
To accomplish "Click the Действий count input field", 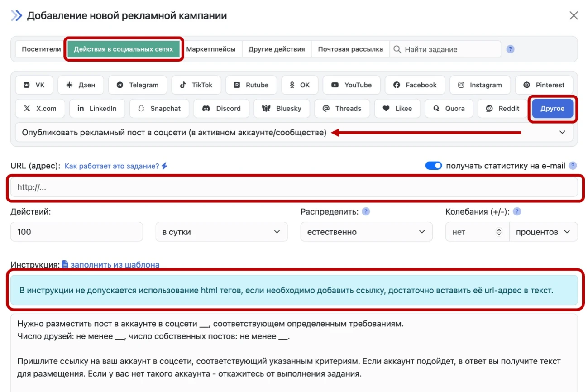I will click(x=76, y=232).
